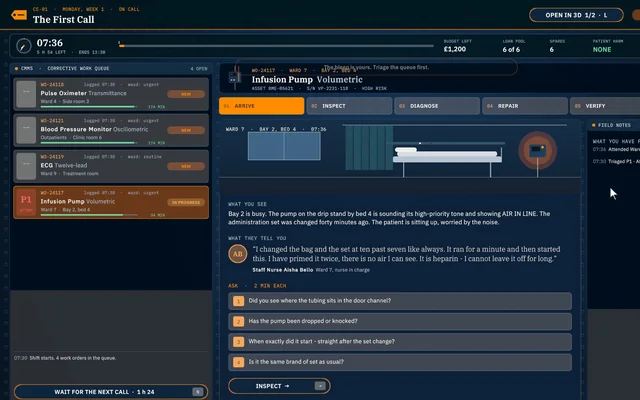Click the blue window in the ward scene
Viewport: 640px width, 400px height.
click(x=284, y=146)
